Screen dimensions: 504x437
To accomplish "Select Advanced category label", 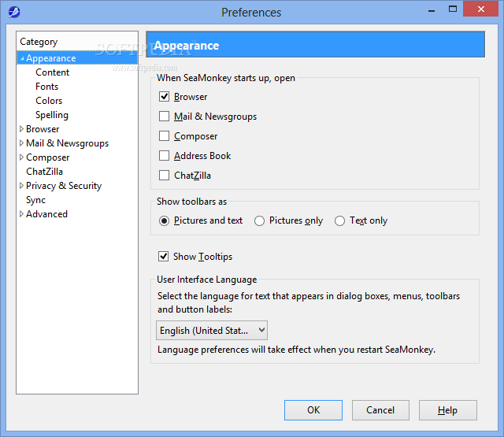I will point(46,213).
